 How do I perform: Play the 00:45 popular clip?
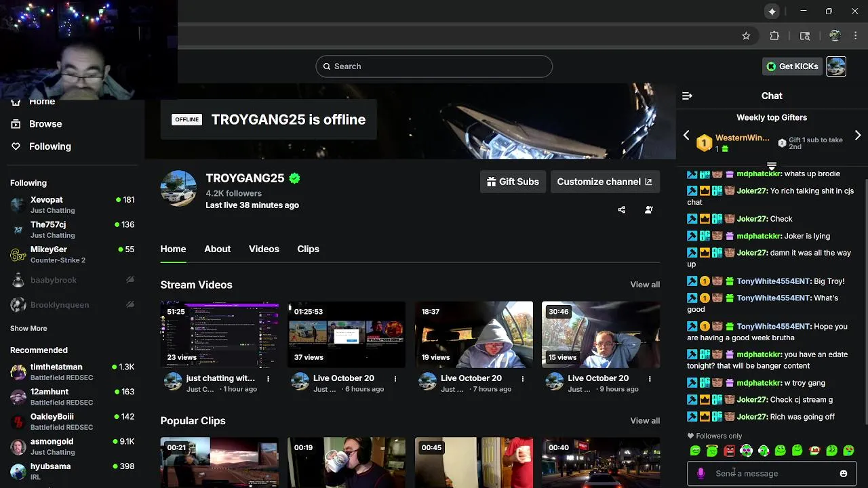[473, 463]
